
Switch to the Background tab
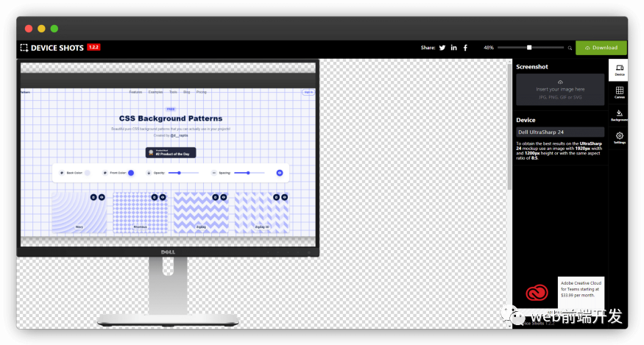click(x=620, y=115)
